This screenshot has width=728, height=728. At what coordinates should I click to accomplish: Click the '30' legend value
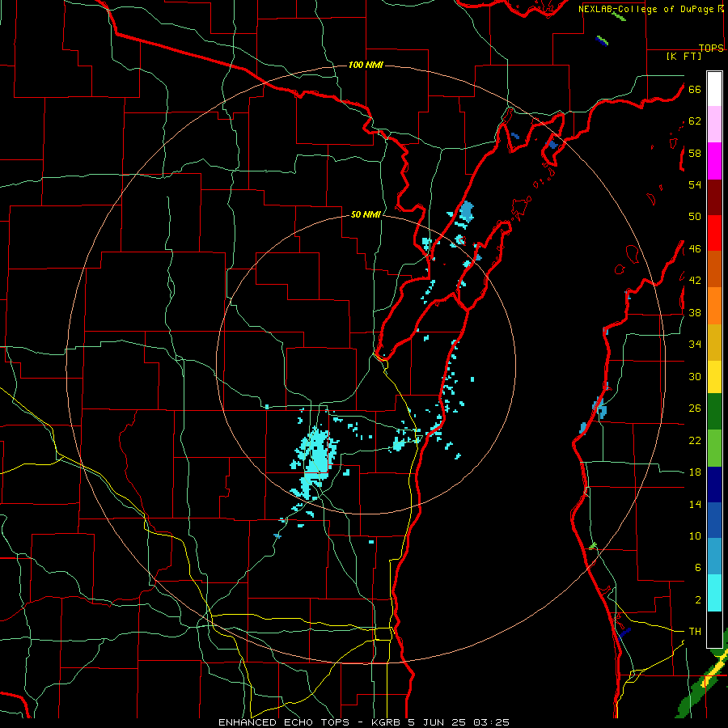(695, 376)
